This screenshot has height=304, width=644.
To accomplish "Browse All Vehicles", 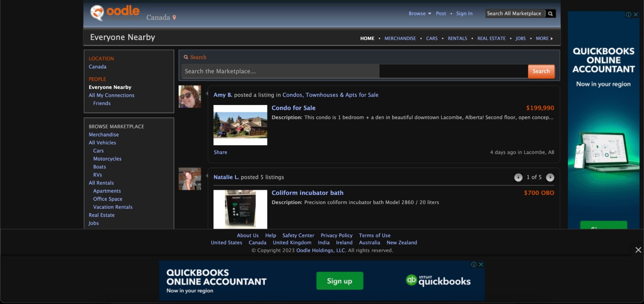I will 102,143.
